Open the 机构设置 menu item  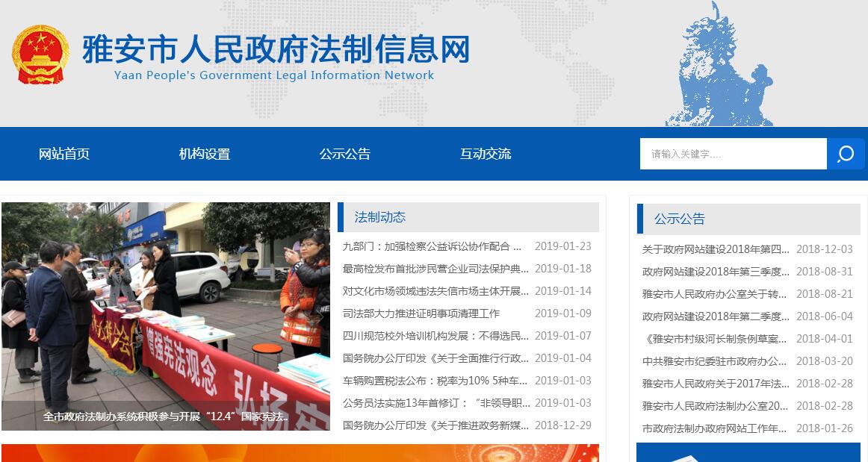tap(205, 154)
